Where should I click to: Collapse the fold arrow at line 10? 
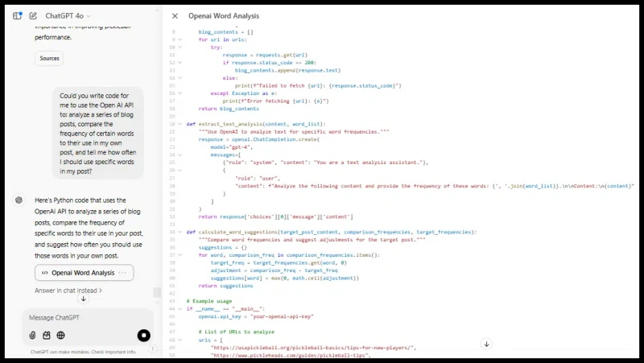pyautogui.click(x=180, y=47)
